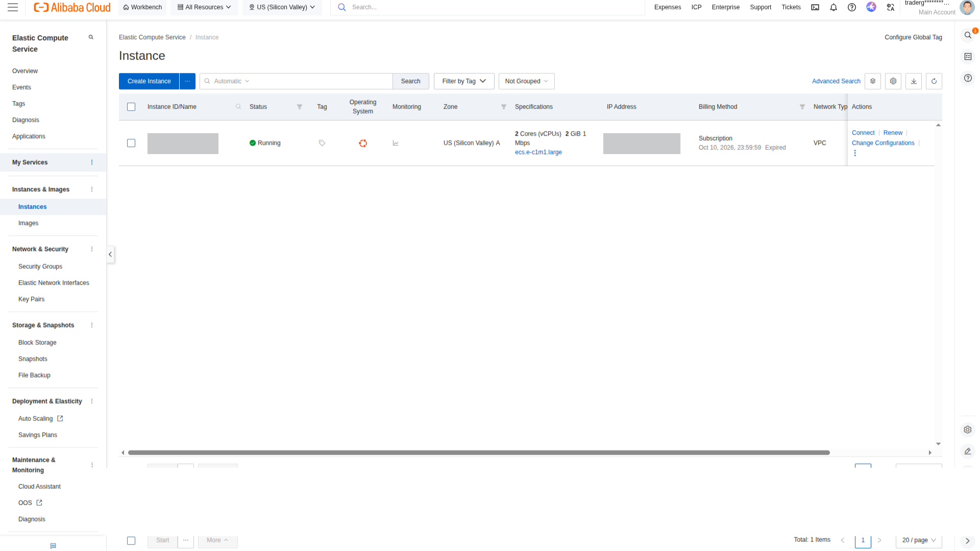Navigate to Snapshots page
The height and width of the screenshot is (551, 980).
[33, 359]
